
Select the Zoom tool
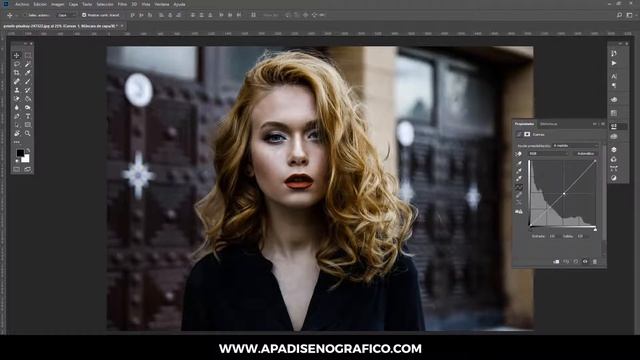pos(28,133)
